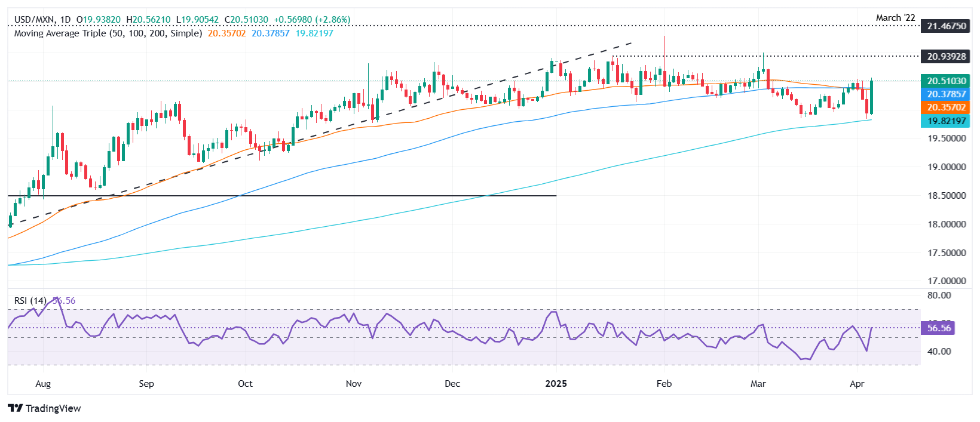
Task: Select the Apr label on time axis
Action: click(x=857, y=384)
